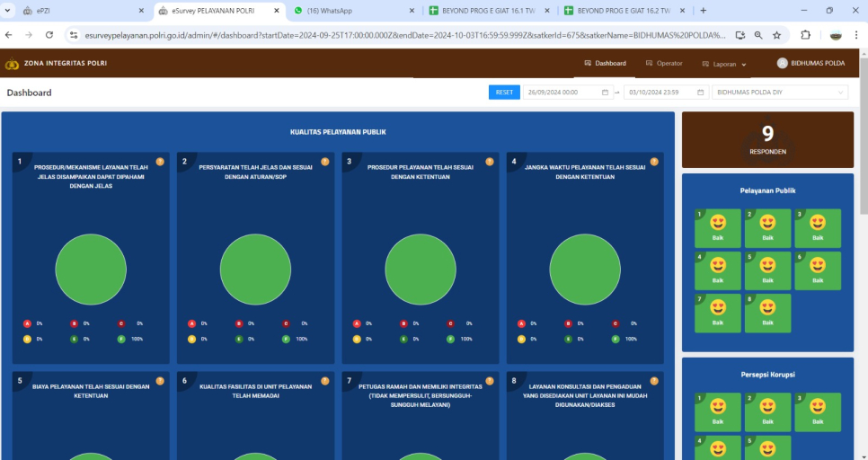The height and width of the screenshot is (460, 868).
Task: Click Persepsi Korupsi Baik emoji tile 1
Action: tap(718, 412)
